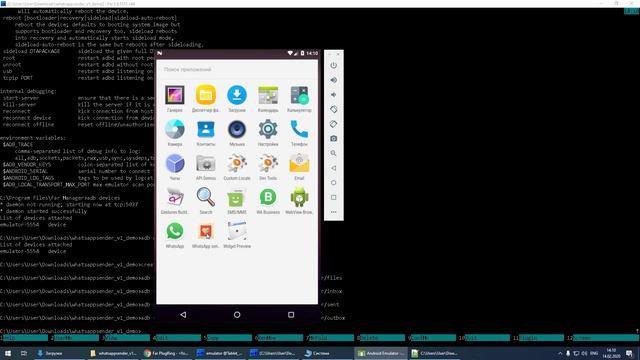
Task: Launch the green WhatsApp app
Action: (x=175, y=231)
